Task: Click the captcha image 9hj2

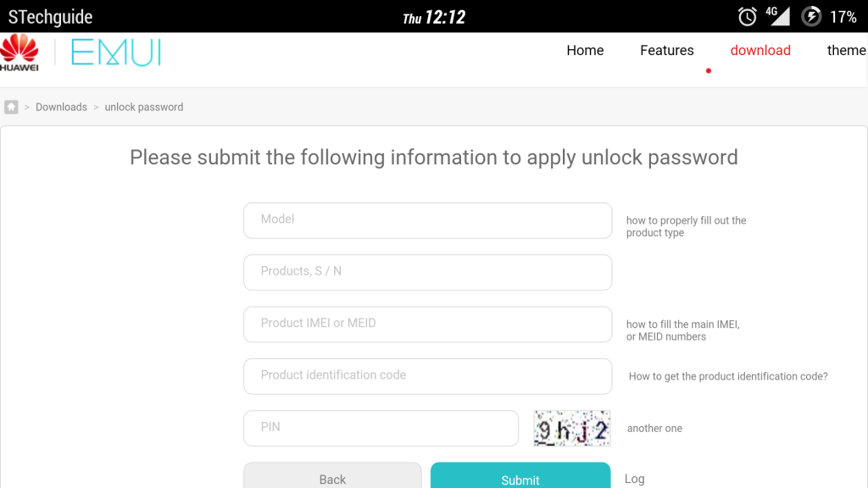Action: click(572, 429)
